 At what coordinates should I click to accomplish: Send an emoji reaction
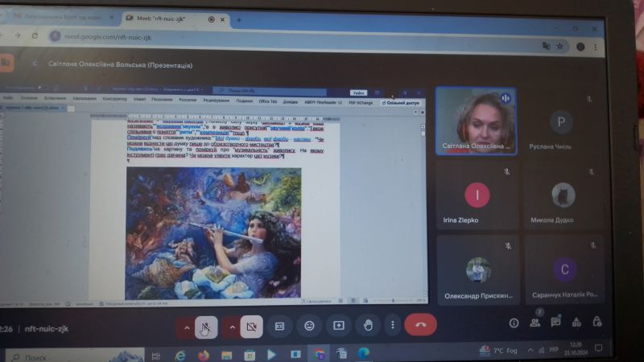click(x=309, y=326)
